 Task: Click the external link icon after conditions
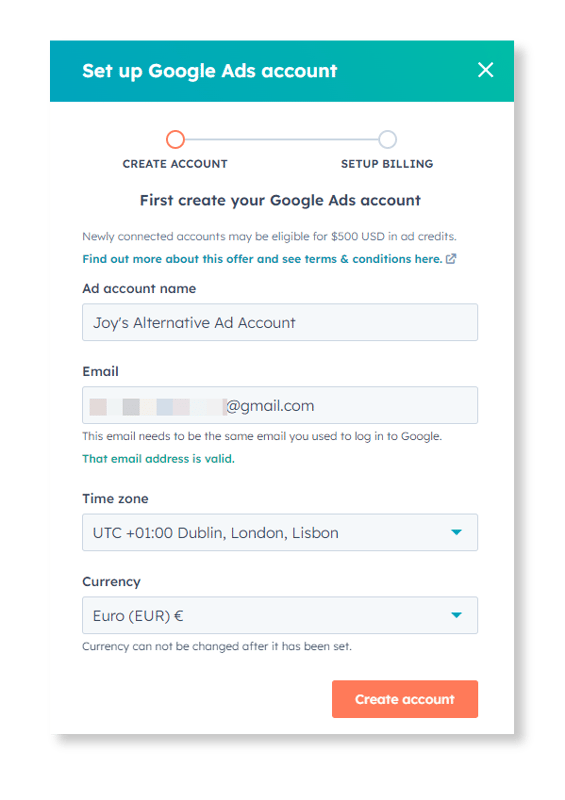point(451,259)
